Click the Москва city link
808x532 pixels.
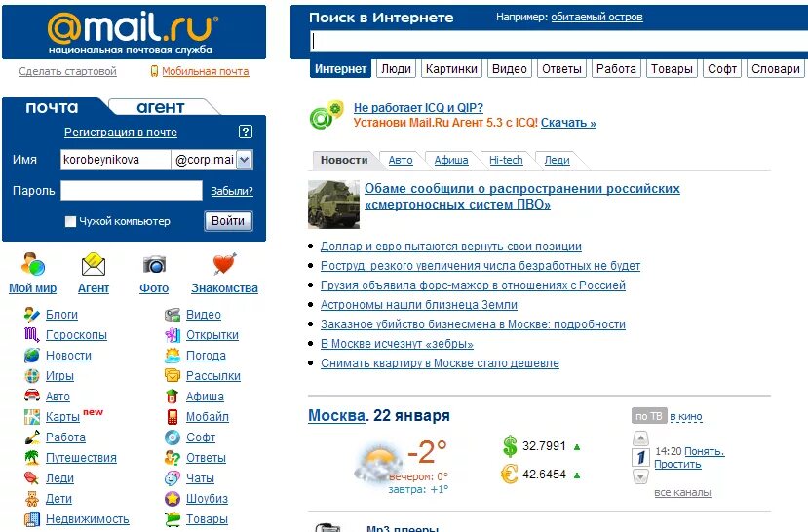336,415
